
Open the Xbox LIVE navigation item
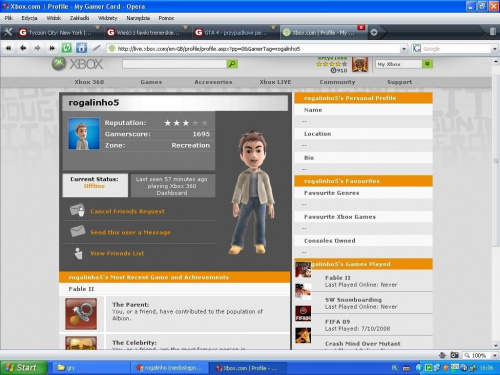click(275, 82)
